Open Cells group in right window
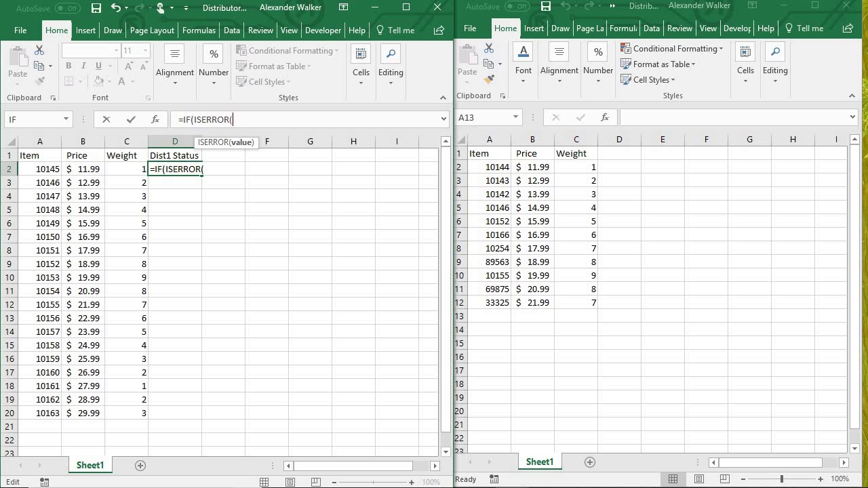The image size is (868, 488). coord(745,64)
